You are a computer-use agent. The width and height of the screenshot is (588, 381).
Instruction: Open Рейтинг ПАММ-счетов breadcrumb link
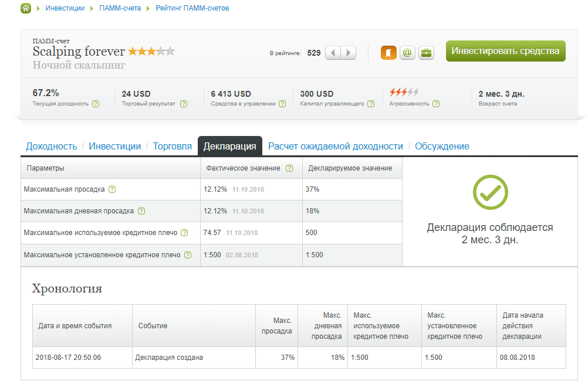coord(192,8)
